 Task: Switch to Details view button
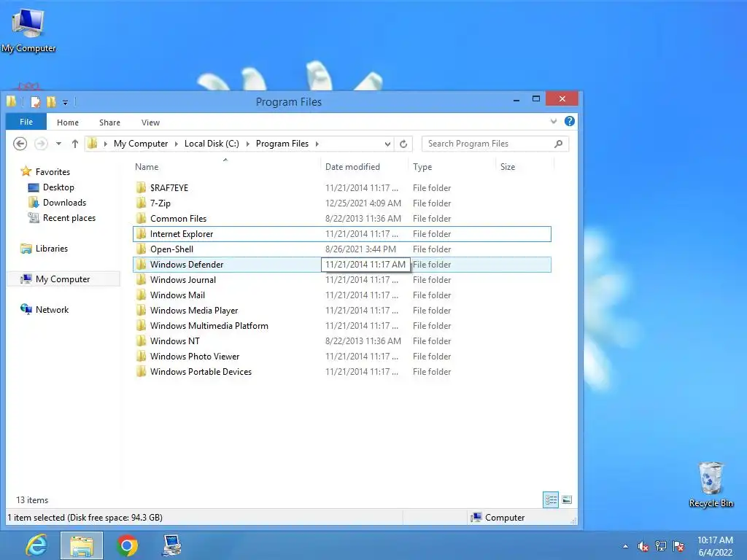[x=551, y=499]
